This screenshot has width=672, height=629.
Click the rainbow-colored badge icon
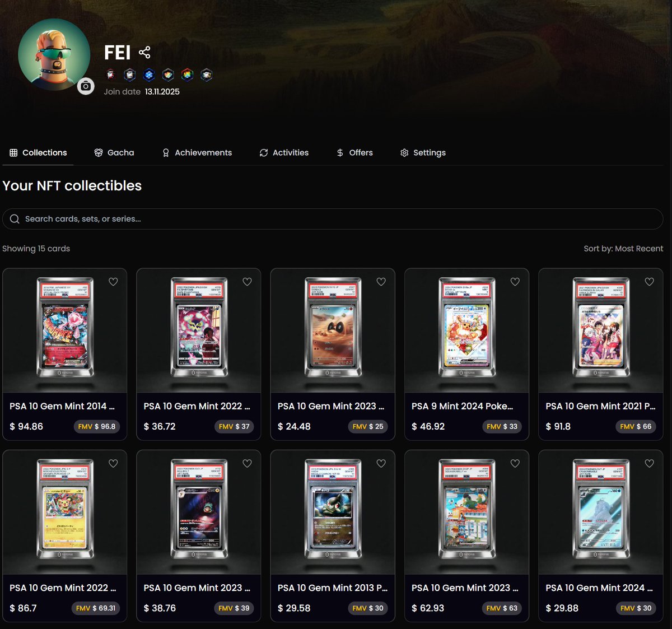[x=187, y=74]
